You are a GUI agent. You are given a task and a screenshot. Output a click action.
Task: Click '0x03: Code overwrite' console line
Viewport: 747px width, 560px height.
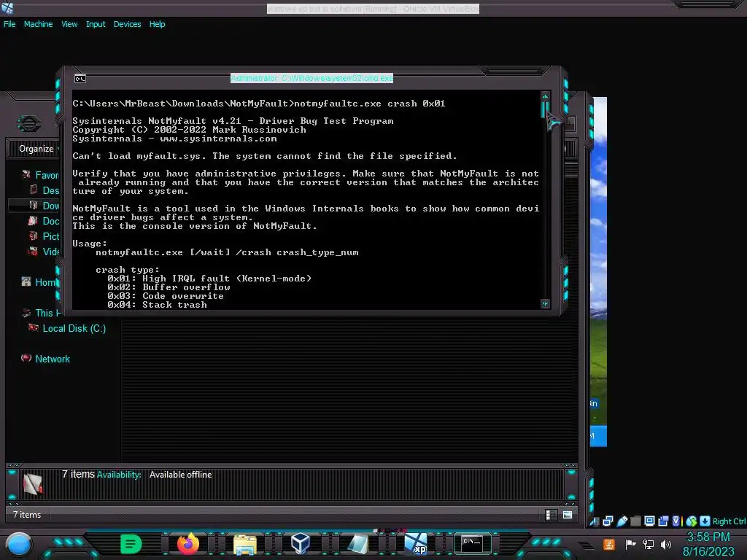click(x=166, y=296)
